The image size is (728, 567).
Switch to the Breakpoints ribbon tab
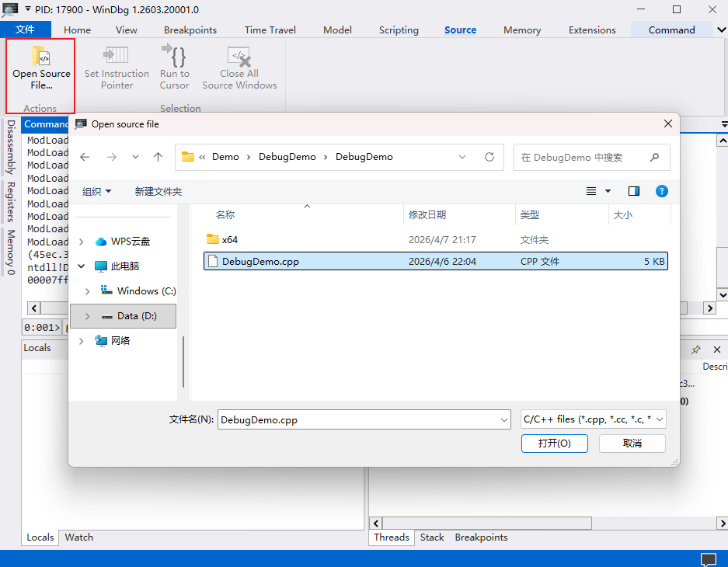coord(190,30)
